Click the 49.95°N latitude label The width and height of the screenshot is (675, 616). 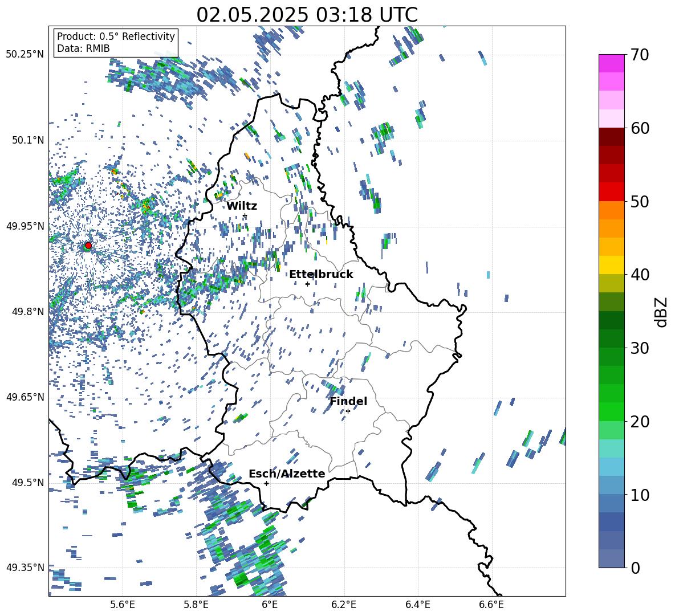click(25, 226)
